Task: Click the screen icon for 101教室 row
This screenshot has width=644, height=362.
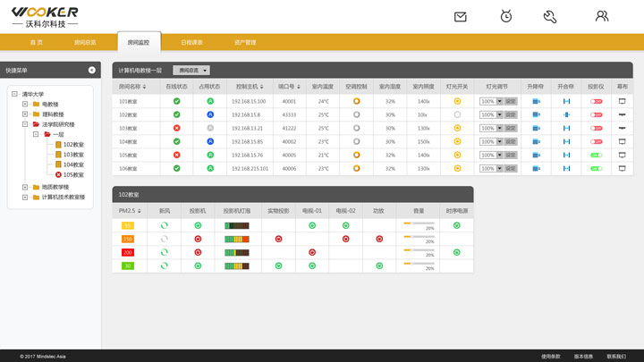Action: pyautogui.click(x=622, y=101)
